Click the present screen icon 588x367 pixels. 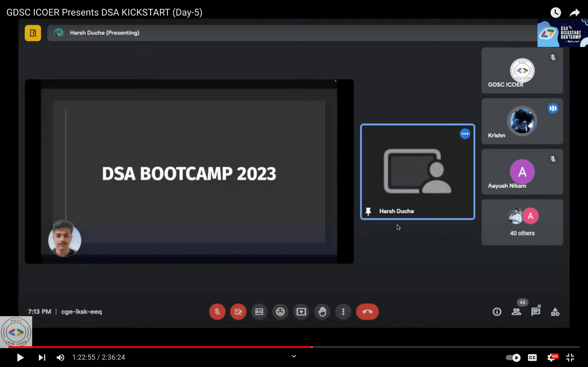click(x=301, y=312)
